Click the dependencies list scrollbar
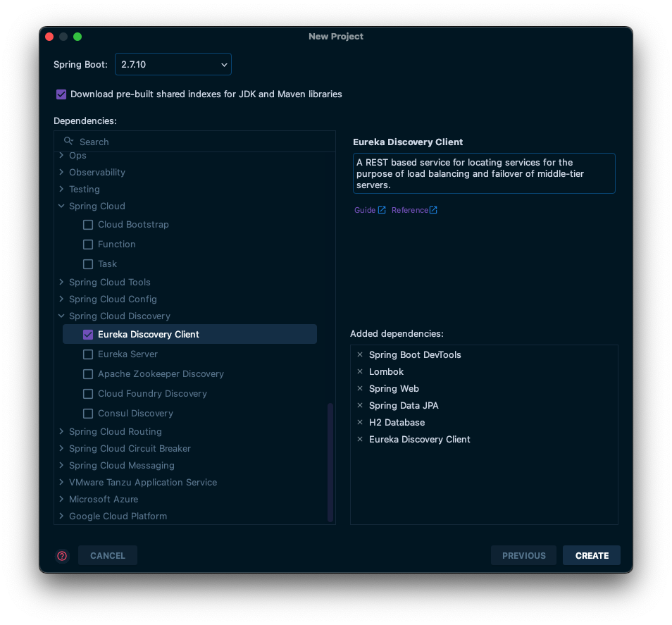The image size is (672, 625). coord(330,462)
